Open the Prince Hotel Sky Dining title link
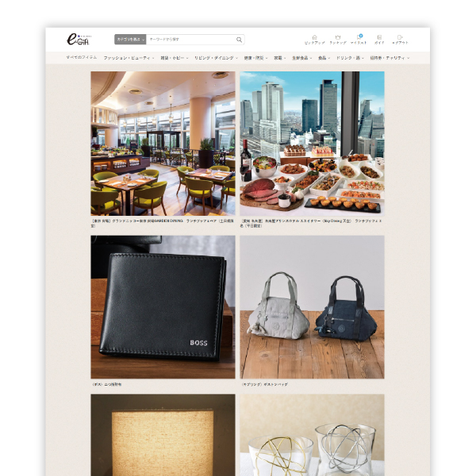The height and width of the screenshot is (476, 476). coord(312,224)
